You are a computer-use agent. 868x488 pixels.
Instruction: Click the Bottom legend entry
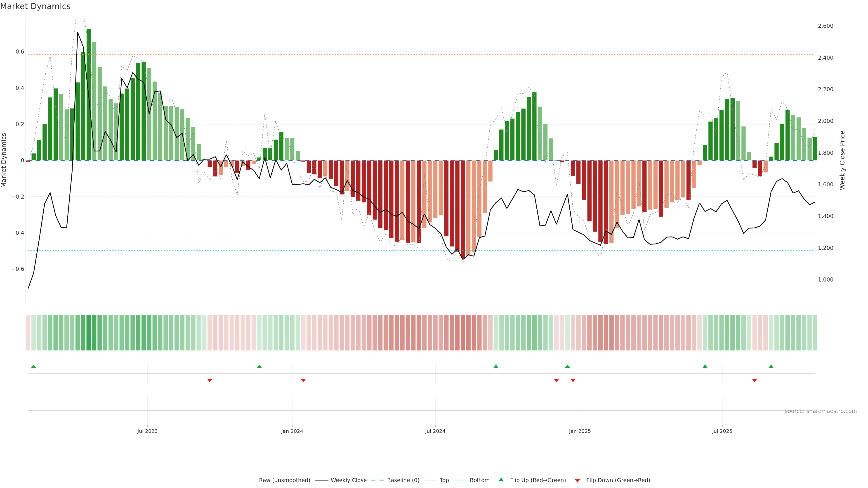point(479,480)
